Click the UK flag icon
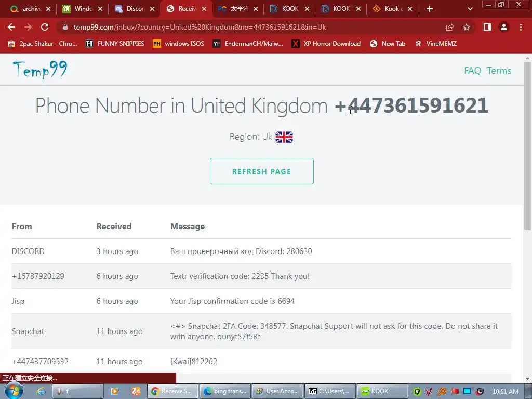Viewport: 532px width, 399px height. pyautogui.click(x=284, y=137)
